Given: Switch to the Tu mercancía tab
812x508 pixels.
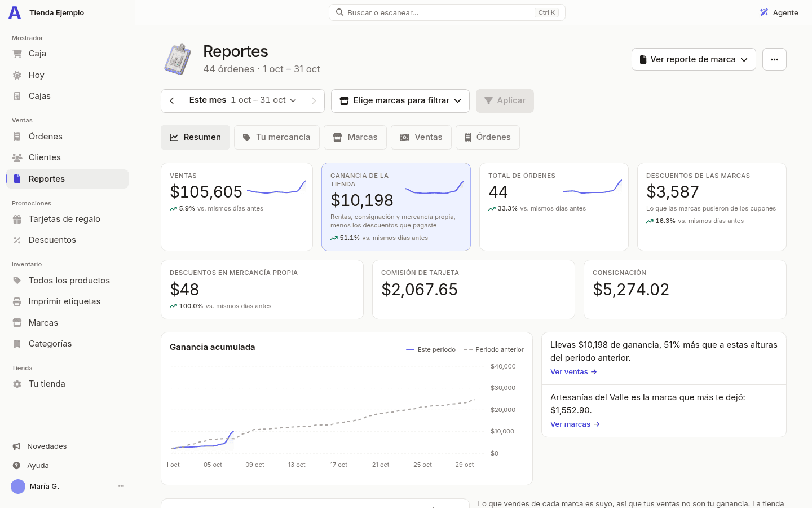Looking at the screenshot, I should pyautogui.click(x=277, y=137).
